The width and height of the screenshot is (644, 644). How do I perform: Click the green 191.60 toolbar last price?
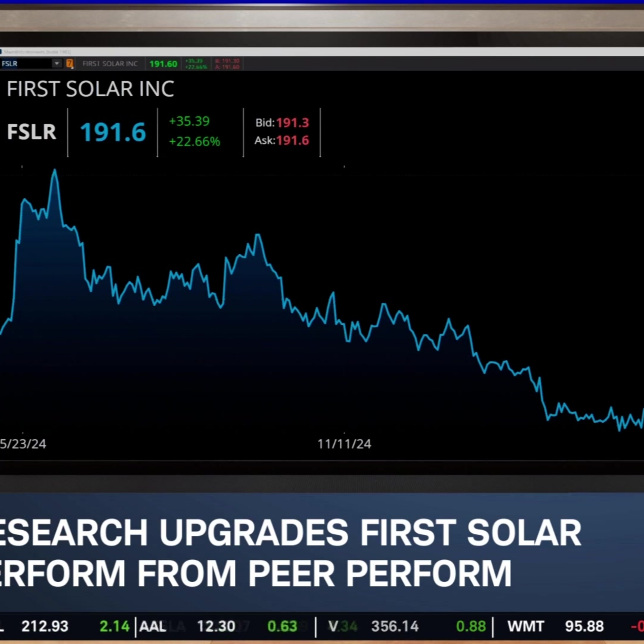coord(163,64)
